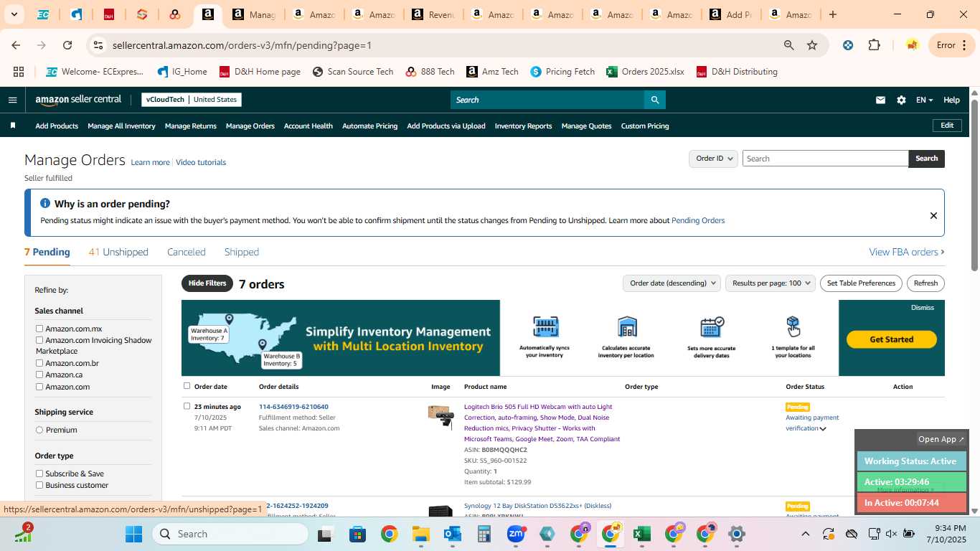Switch to the Shipped tab
The image size is (980, 551).
[242, 252]
